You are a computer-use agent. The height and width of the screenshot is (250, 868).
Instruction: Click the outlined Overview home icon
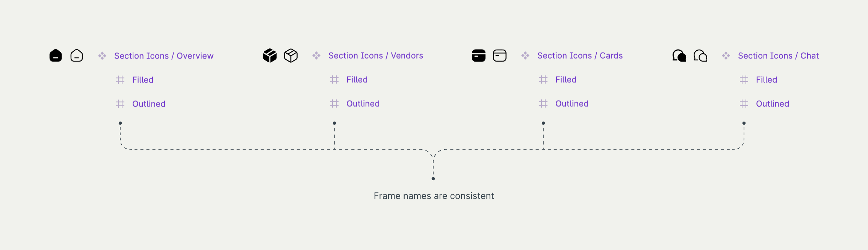77,56
